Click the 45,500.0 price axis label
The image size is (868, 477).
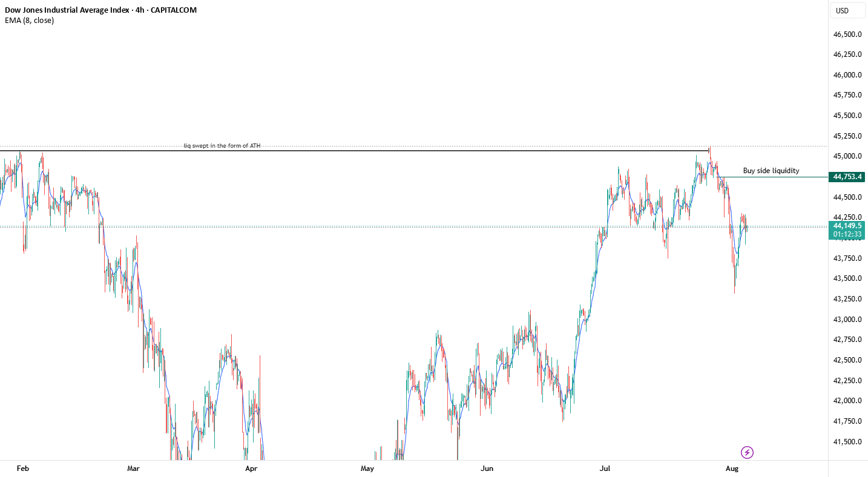847,116
